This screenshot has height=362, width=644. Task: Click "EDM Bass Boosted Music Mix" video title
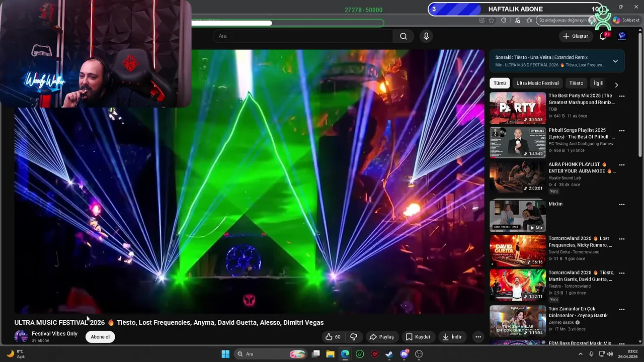point(580,343)
